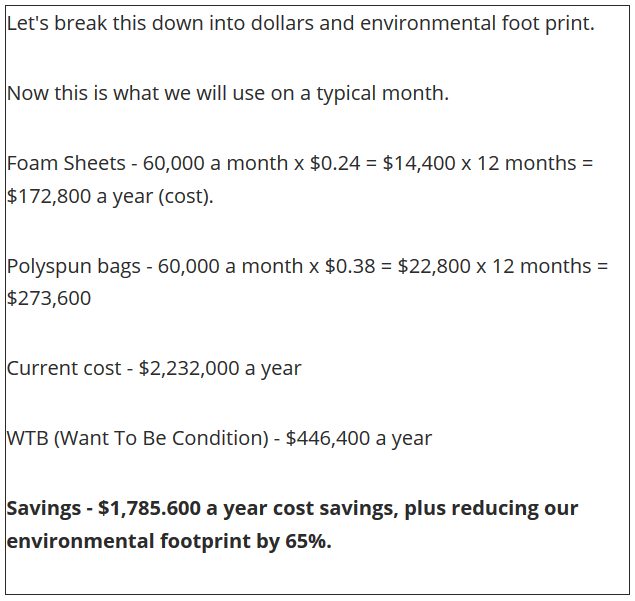Click the opening sentence about dollars and footprint
This screenshot has width=635, height=601.
pyautogui.click(x=300, y=23)
